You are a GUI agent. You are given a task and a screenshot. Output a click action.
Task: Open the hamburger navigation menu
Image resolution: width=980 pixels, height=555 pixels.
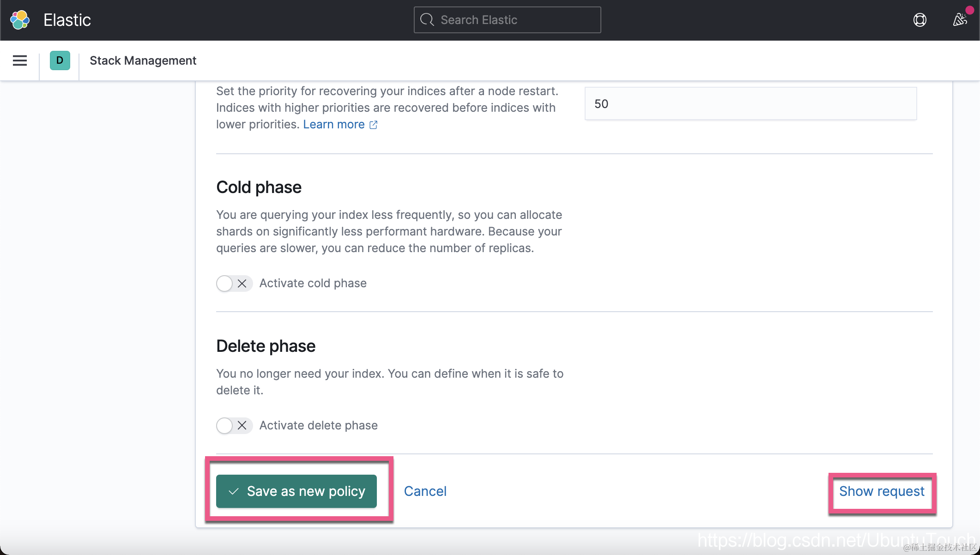click(20, 60)
